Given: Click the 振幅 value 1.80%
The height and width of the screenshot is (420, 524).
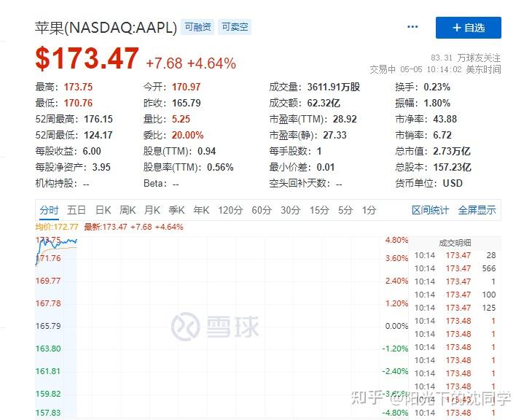Looking at the screenshot, I should (437, 103).
